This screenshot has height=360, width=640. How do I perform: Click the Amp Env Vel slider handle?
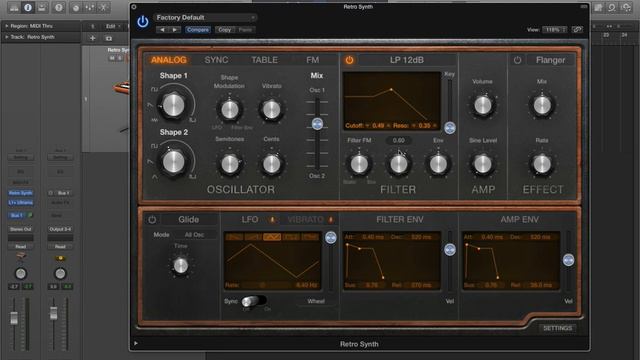click(x=568, y=260)
